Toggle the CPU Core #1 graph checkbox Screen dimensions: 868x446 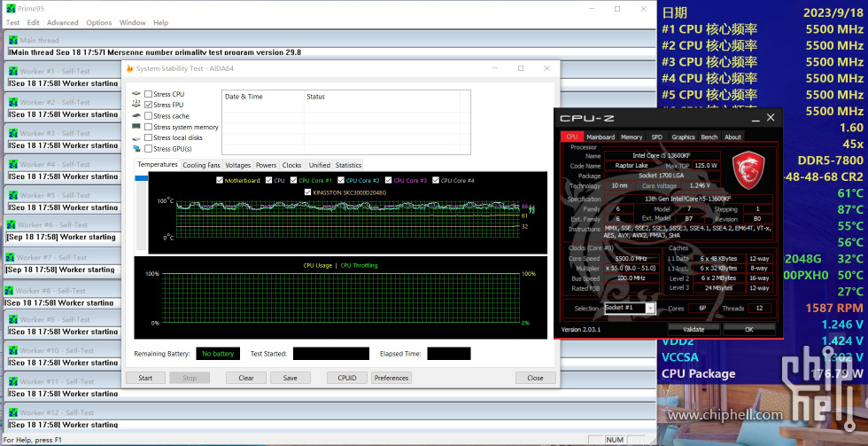click(294, 180)
